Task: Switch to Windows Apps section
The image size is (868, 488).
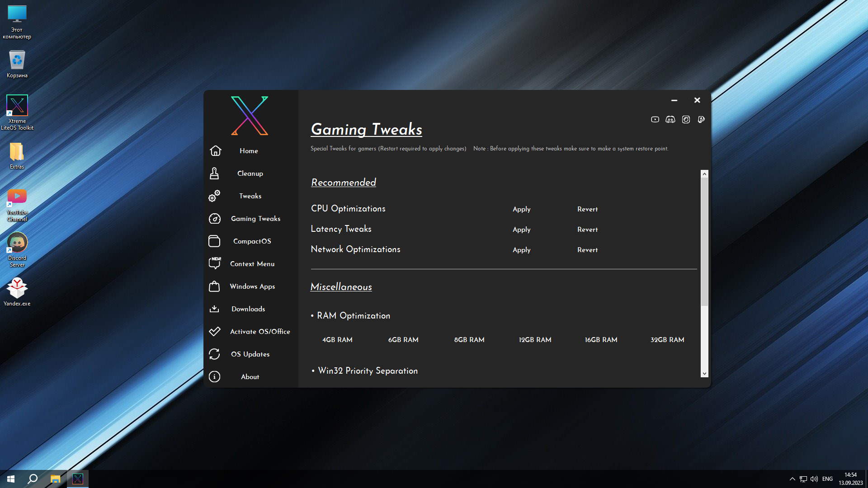Action: coord(252,286)
